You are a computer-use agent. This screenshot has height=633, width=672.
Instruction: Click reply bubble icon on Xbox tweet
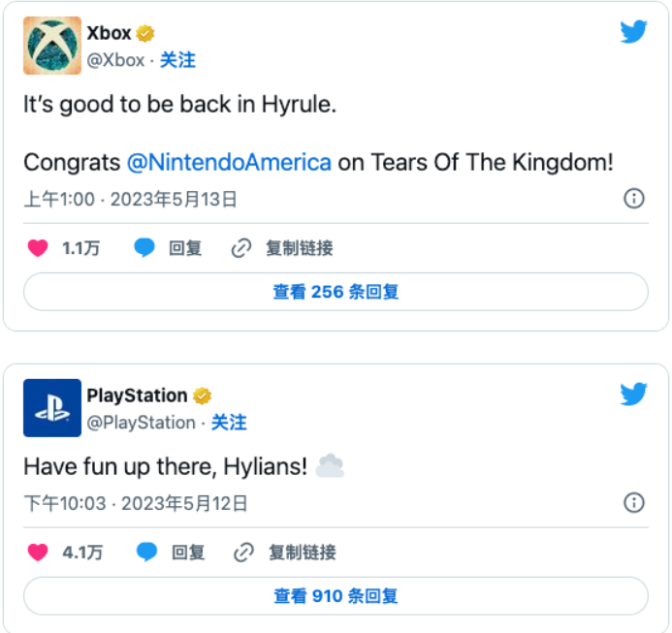pyautogui.click(x=144, y=248)
